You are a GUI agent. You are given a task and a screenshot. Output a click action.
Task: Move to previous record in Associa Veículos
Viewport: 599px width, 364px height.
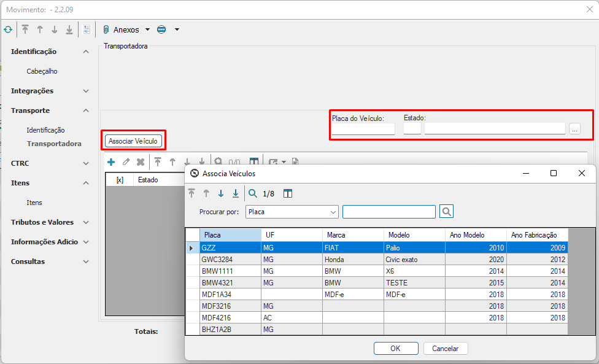tap(206, 193)
